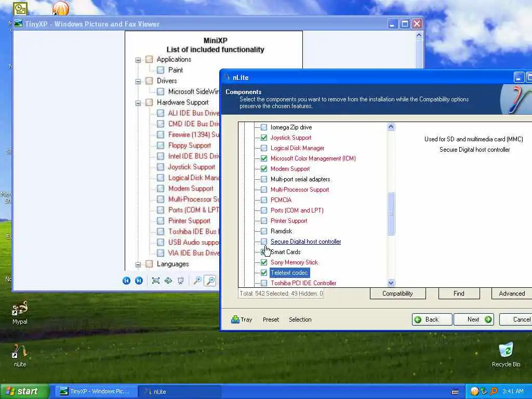The width and height of the screenshot is (532, 399).
Task: Check the PCMCIA checkbox
Action: pyautogui.click(x=263, y=200)
